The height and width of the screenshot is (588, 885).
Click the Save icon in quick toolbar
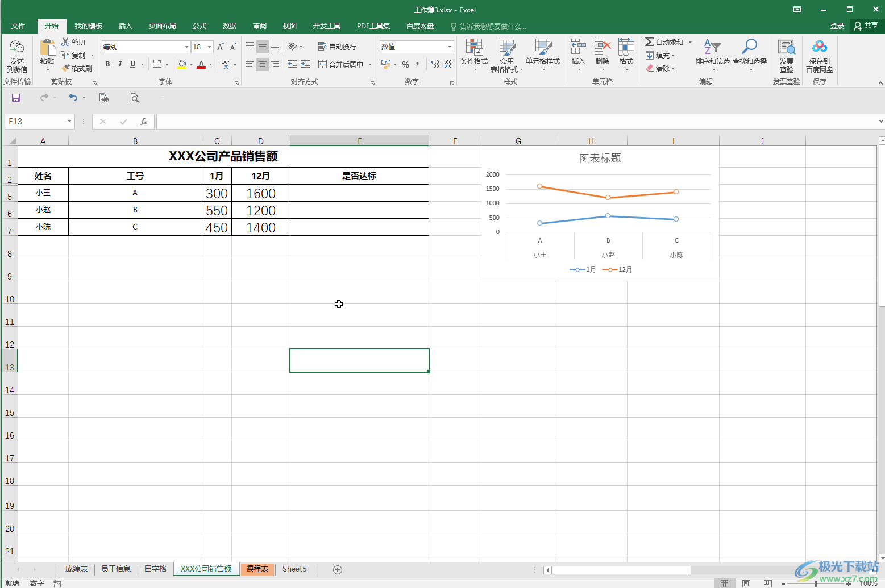pyautogui.click(x=16, y=98)
